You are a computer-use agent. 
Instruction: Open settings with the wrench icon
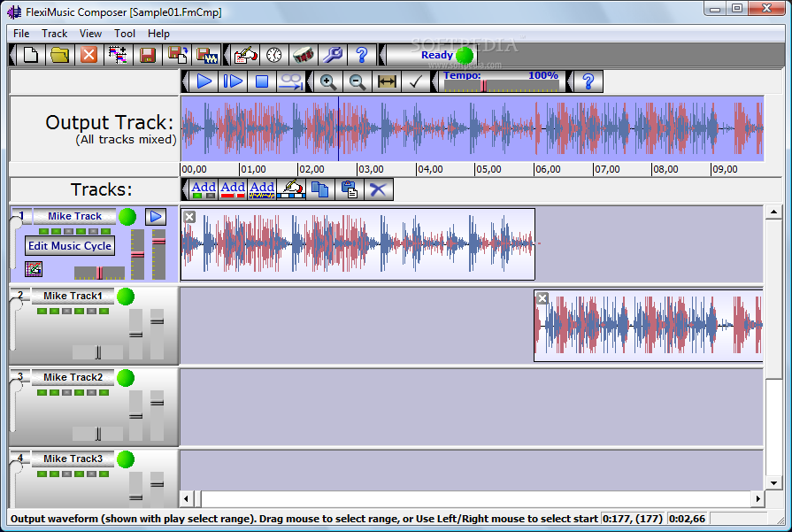333,55
